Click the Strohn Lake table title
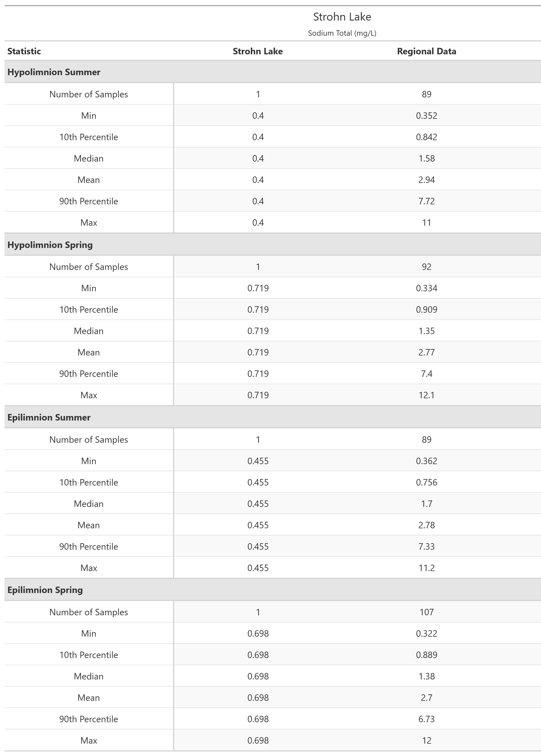 click(342, 17)
